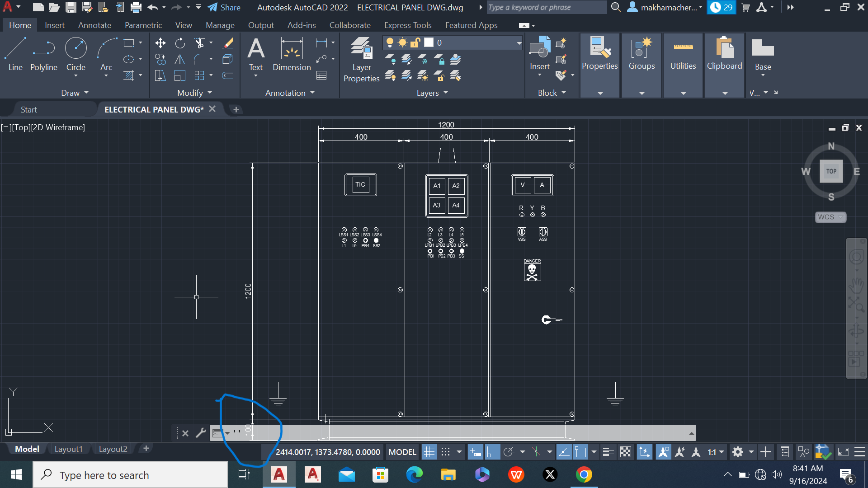Click the Share button
Screen dimensions: 868x488
[224, 7]
